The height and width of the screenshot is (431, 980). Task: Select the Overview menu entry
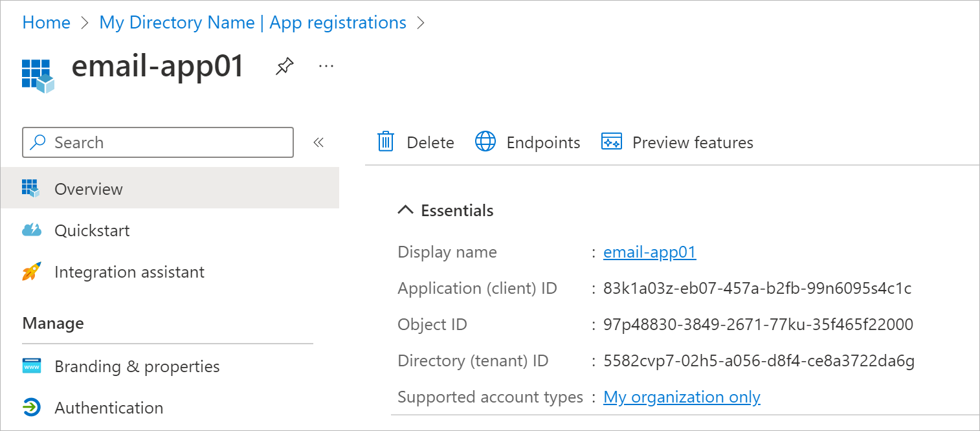tap(88, 188)
